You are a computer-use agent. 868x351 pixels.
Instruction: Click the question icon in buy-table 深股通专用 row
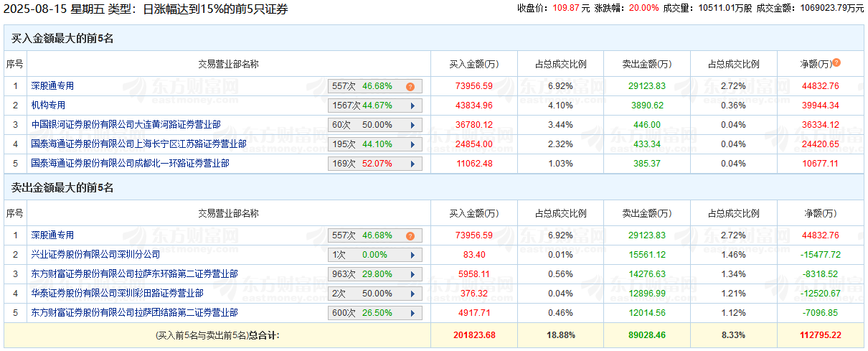click(x=410, y=86)
